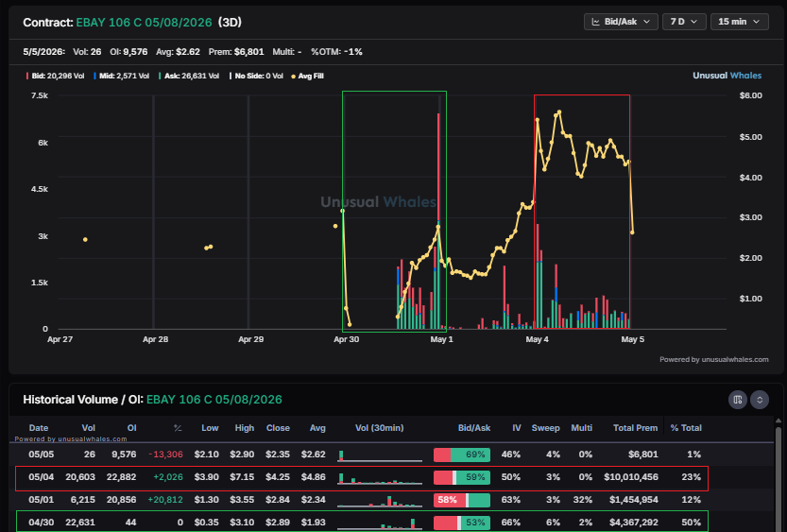Click the Prem: $6,801 summary stat
This screenshot has width=787, height=532.
point(236,52)
